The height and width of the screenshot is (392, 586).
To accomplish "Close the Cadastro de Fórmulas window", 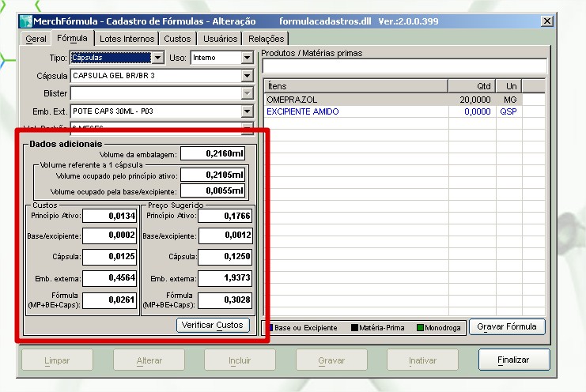I will click(x=546, y=21).
